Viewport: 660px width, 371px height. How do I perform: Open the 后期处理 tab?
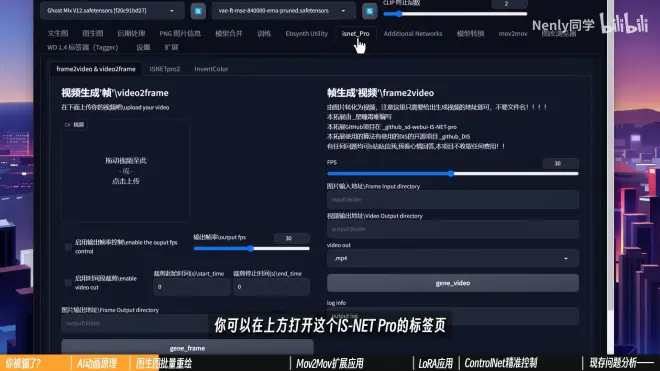click(131, 34)
